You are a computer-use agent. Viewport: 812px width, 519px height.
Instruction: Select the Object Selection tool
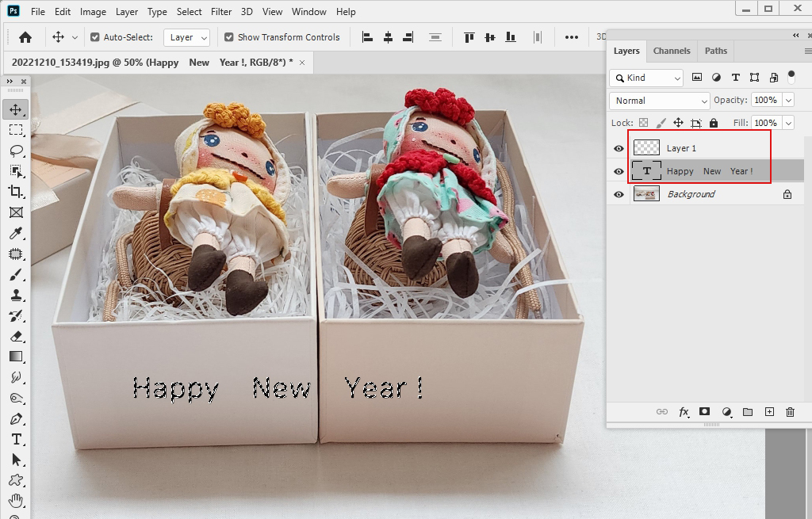pos(16,171)
